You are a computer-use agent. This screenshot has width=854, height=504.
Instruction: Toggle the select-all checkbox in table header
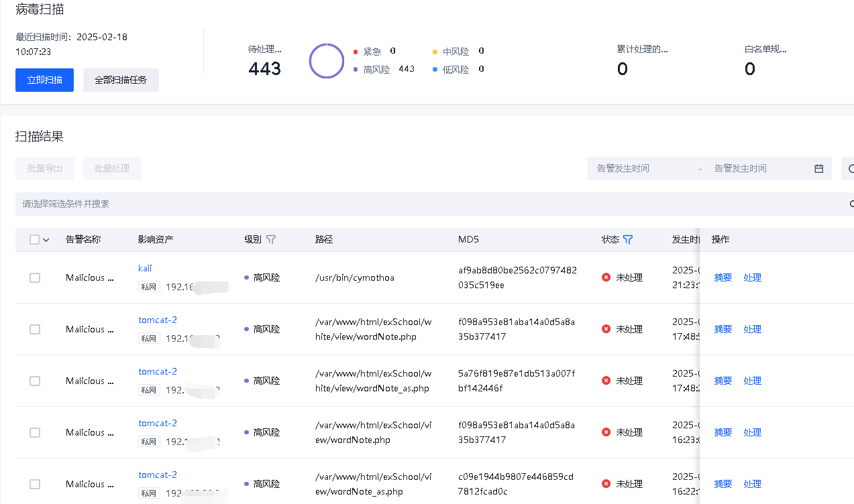point(35,240)
